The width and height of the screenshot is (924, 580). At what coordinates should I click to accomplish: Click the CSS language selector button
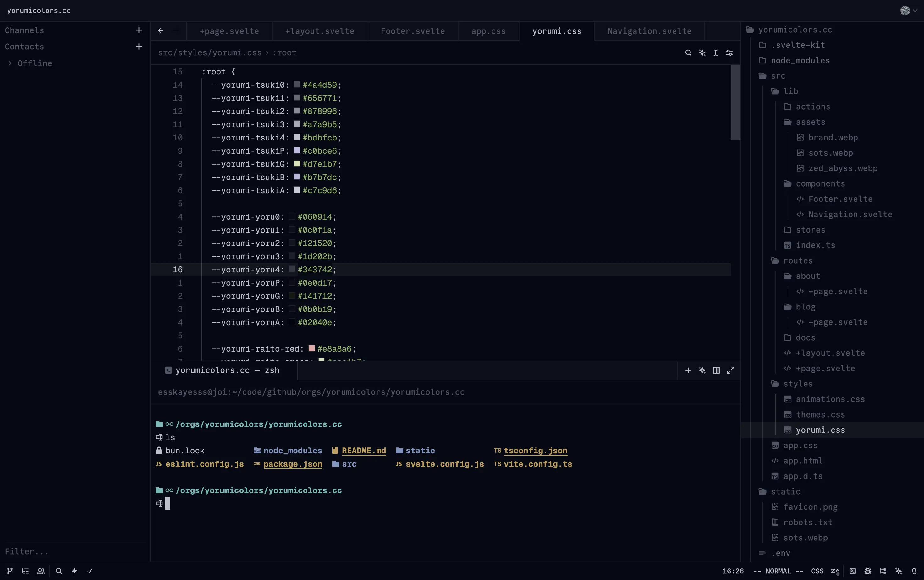tap(817, 571)
